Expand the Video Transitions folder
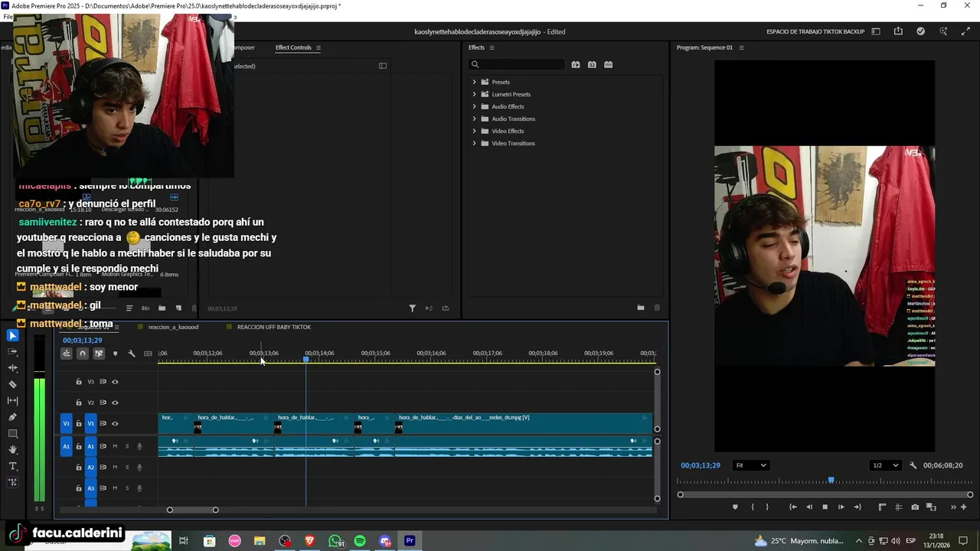The height and width of the screenshot is (551, 980). tap(474, 143)
